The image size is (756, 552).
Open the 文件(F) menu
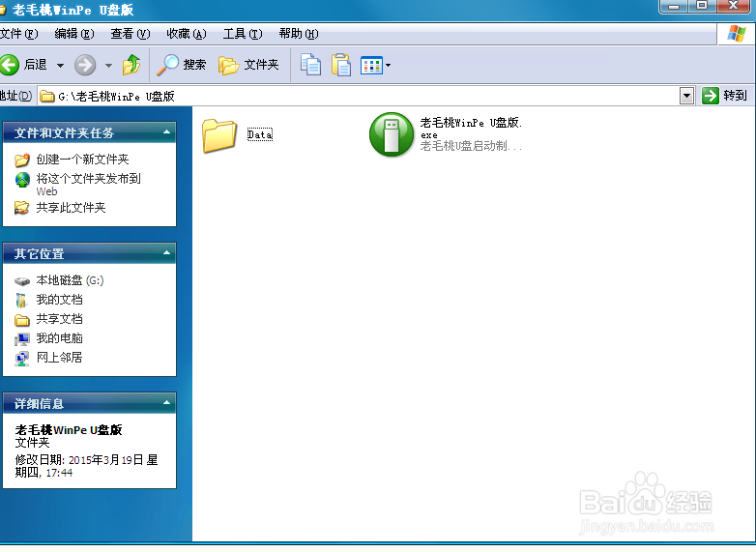tap(18, 34)
